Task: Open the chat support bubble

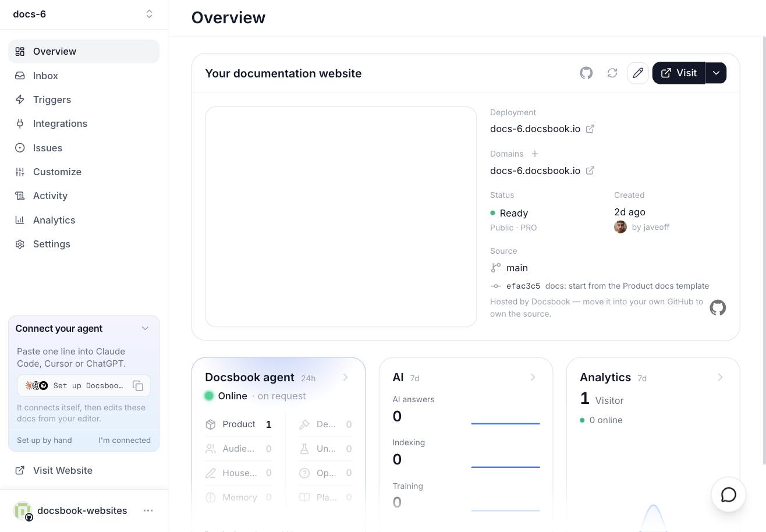Action: [x=729, y=495]
